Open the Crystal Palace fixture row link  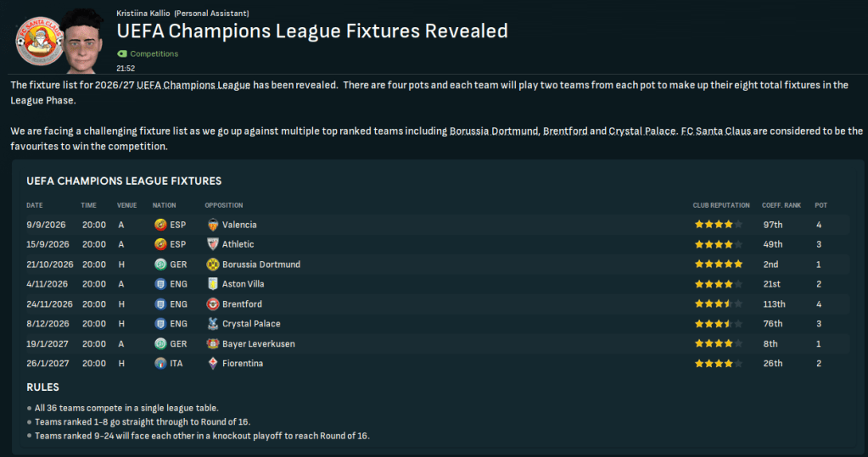coord(250,324)
